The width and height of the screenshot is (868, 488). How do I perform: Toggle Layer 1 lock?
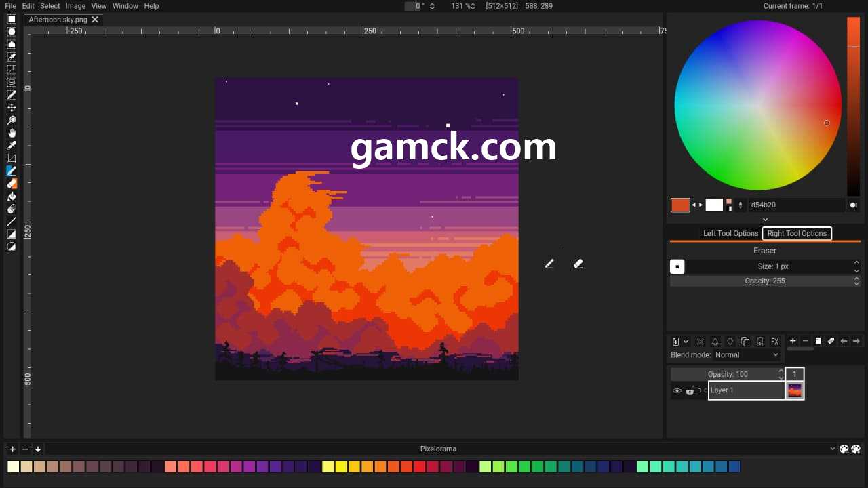click(690, 390)
